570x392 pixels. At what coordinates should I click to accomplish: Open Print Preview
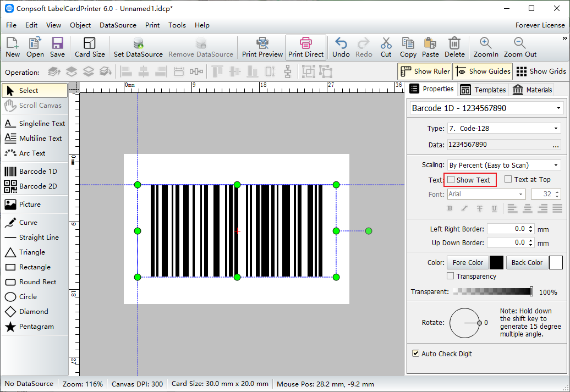pos(262,47)
